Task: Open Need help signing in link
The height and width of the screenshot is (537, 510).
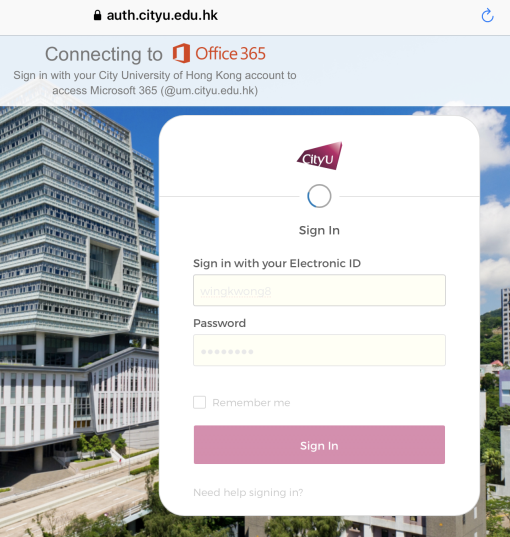Action: point(248,492)
